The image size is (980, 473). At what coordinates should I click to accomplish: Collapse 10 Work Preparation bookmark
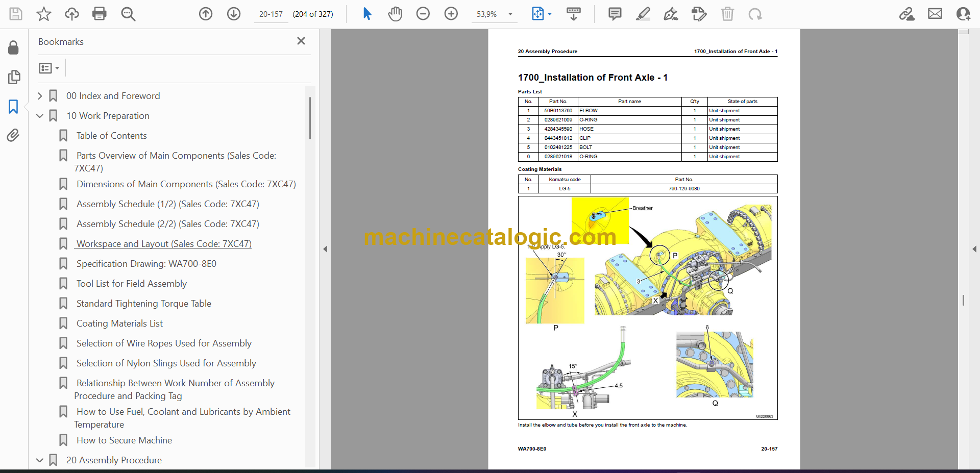click(x=40, y=116)
